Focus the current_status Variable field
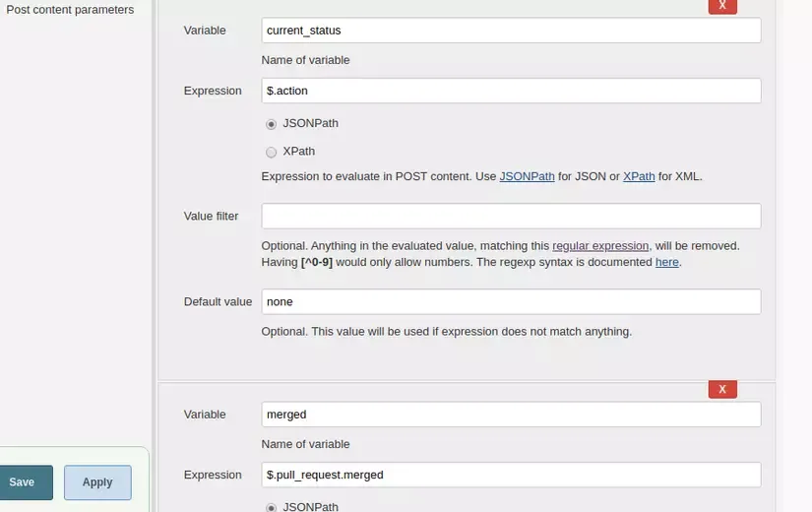This screenshot has width=812, height=512. tap(511, 31)
